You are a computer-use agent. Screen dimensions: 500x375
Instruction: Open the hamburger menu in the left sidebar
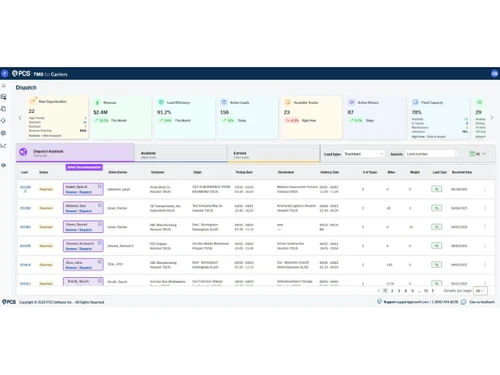4,86
